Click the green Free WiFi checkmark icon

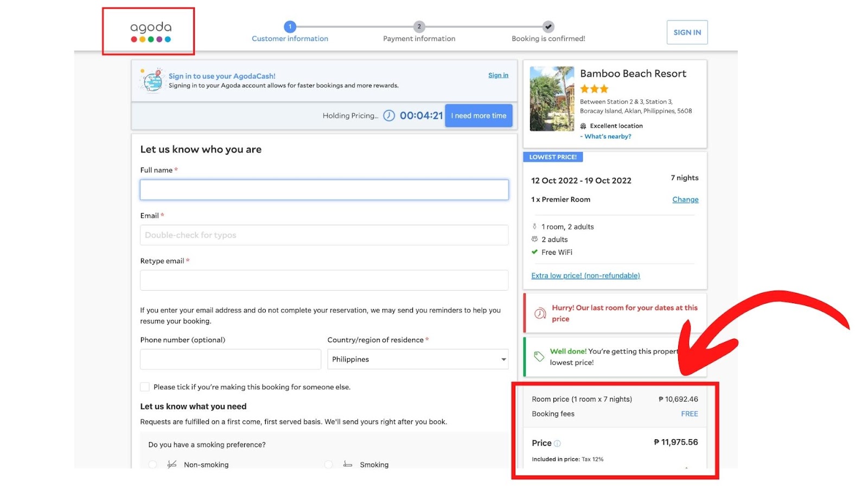pyautogui.click(x=534, y=252)
